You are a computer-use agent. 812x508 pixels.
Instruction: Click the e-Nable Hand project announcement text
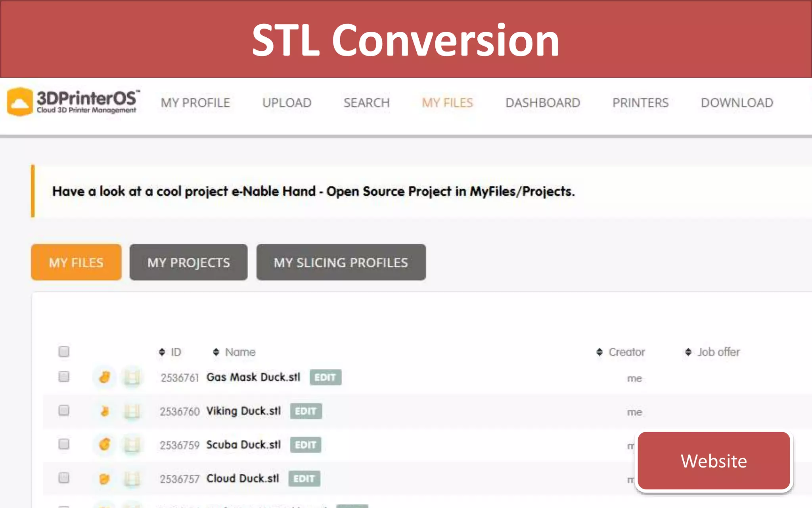point(313,191)
